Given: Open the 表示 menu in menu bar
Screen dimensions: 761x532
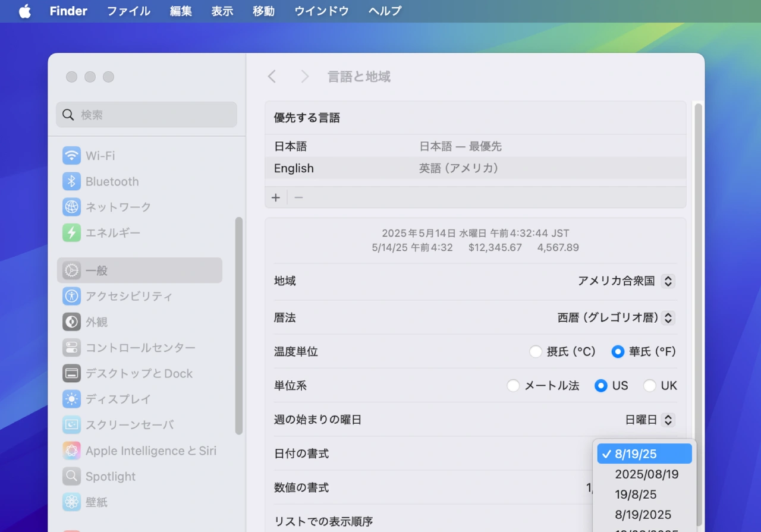Looking at the screenshot, I should [222, 11].
